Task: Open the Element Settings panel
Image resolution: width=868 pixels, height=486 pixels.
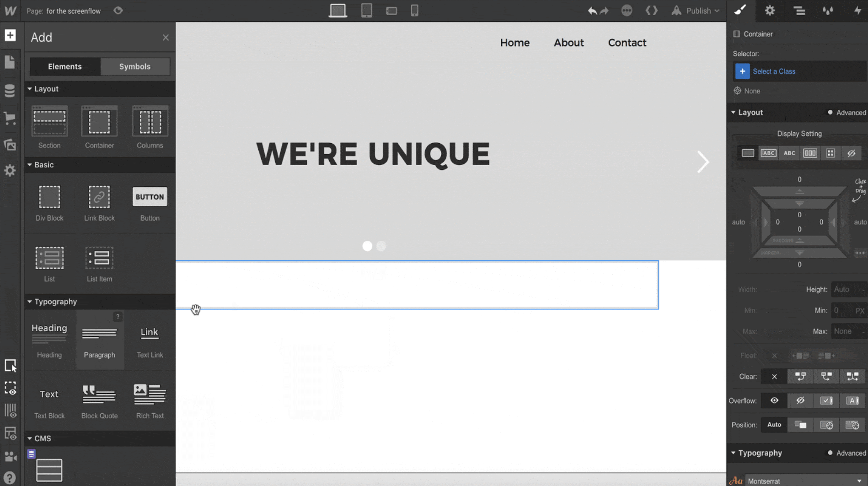Action: pyautogui.click(x=770, y=11)
